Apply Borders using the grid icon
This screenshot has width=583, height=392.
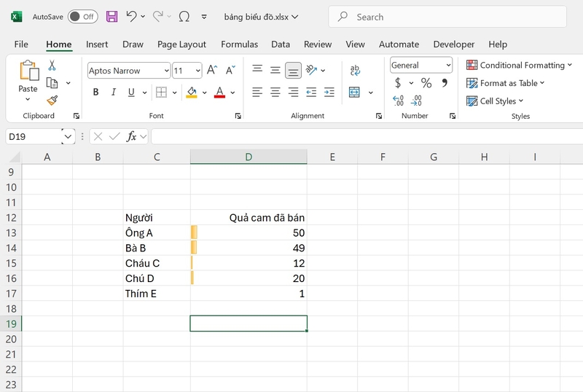click(x=161, y=93)
